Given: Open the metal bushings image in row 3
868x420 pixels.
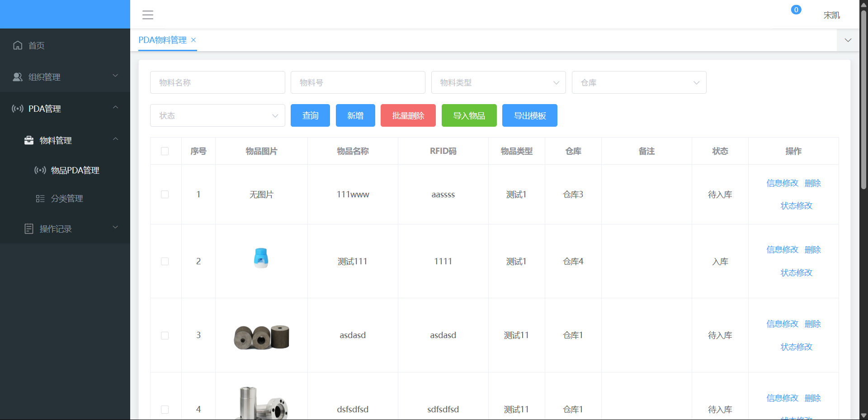Looking at the screenshot, I should (x=261, y=337).
